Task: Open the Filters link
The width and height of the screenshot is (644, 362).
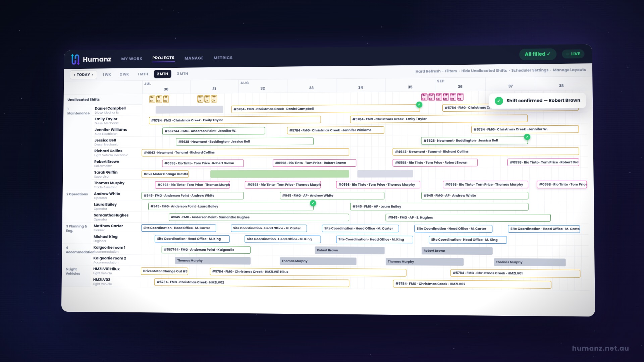Action: 451,71
